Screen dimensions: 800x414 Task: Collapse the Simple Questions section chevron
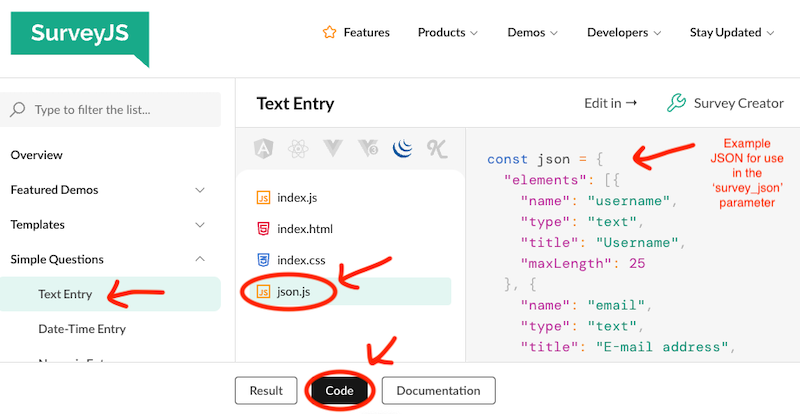200,259
